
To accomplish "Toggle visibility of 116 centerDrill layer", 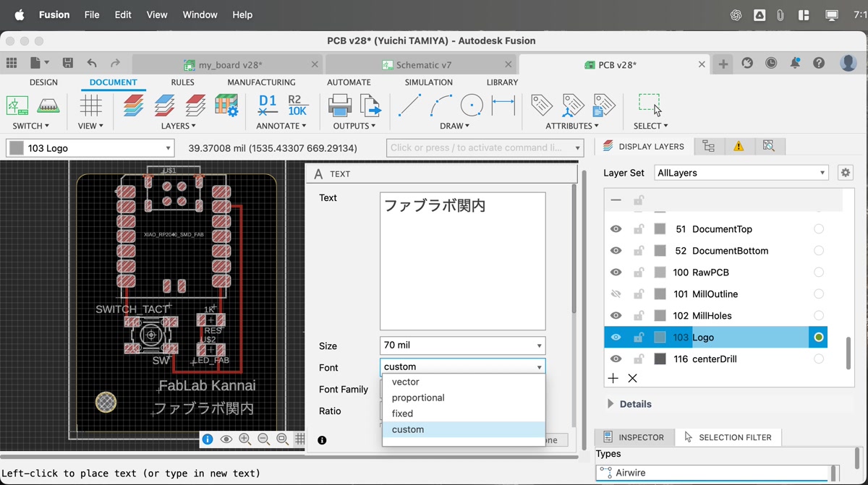I will [x=616, y=359].
